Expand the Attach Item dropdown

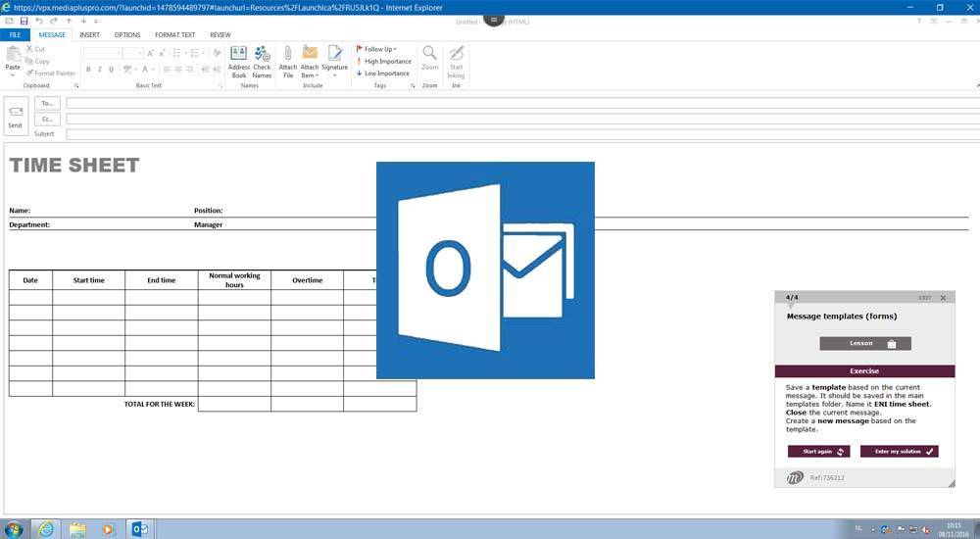(x=310, y=61)
